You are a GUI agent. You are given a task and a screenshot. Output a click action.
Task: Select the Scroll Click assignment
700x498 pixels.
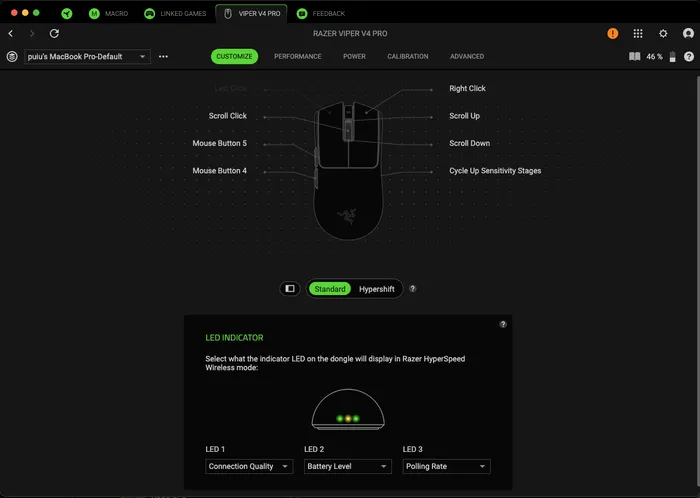pos(228,116)
